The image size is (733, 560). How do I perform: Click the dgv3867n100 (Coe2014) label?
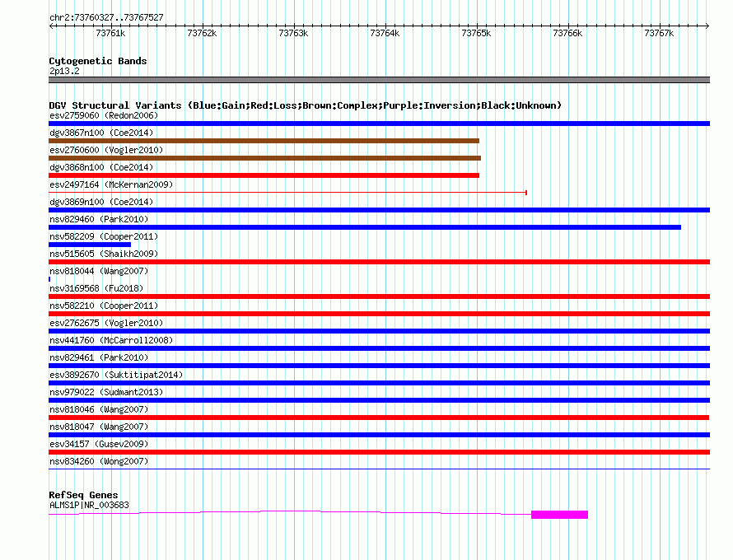[x=101, y=133]
